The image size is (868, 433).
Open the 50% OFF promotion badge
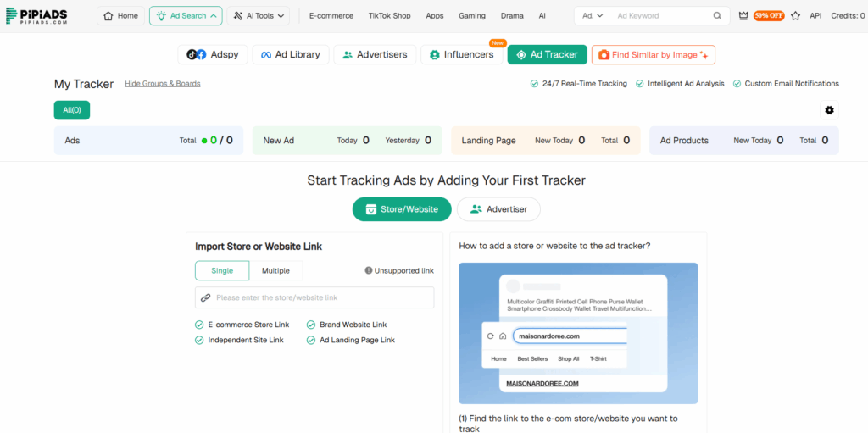769,16
